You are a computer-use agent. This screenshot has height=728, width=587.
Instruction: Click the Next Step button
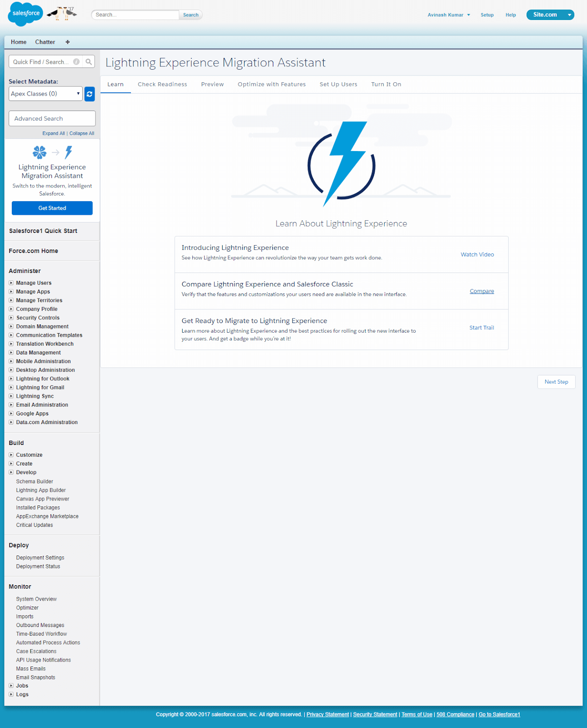(x=556, y=382)
